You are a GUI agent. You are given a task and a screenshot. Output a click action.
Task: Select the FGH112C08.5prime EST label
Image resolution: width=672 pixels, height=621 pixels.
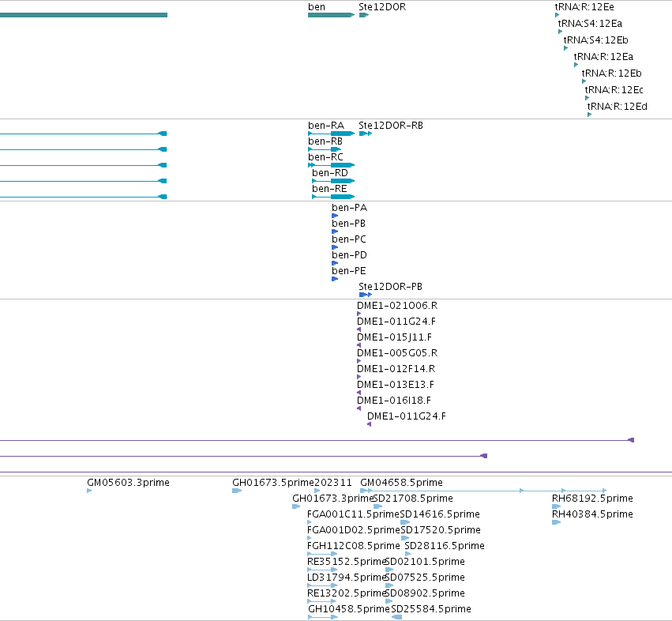(354, 546)
